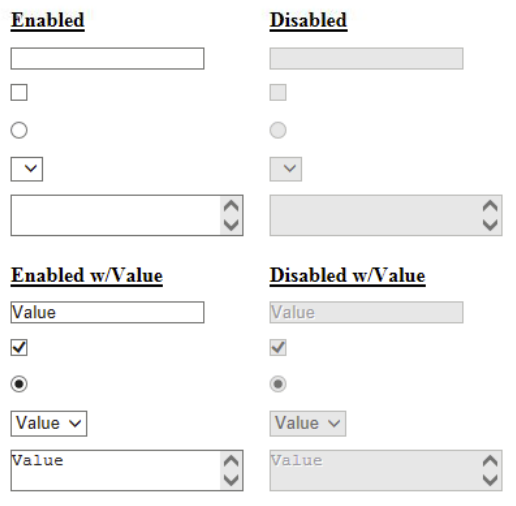
Task: Click the selected radio button under Enabled w/Value
Action: click(19, 384)
